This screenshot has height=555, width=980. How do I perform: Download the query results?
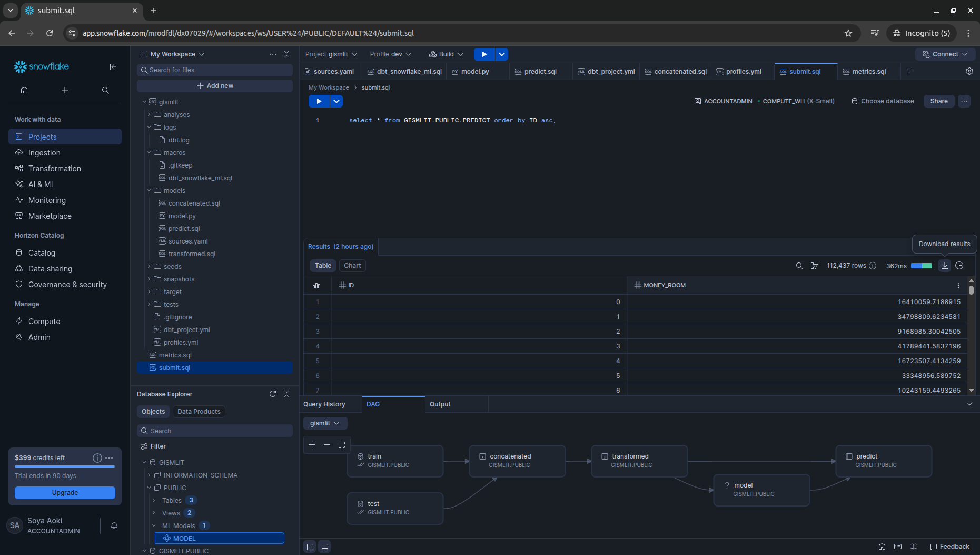945,266
